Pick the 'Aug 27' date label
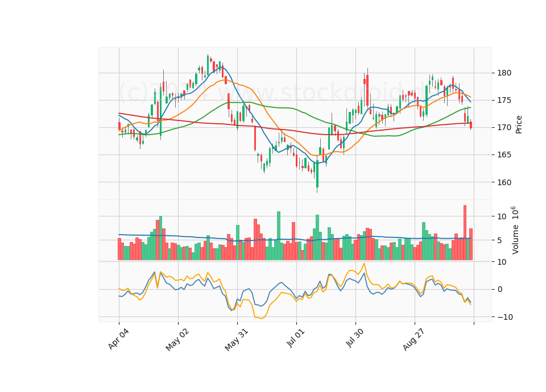546x392 pixels. [x=413, y=340]
